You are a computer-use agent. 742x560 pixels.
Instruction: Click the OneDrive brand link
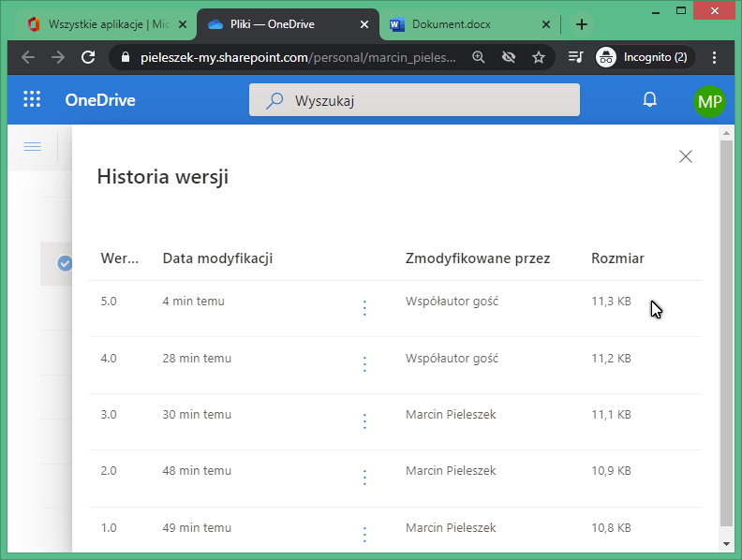[x=100, y=100]
